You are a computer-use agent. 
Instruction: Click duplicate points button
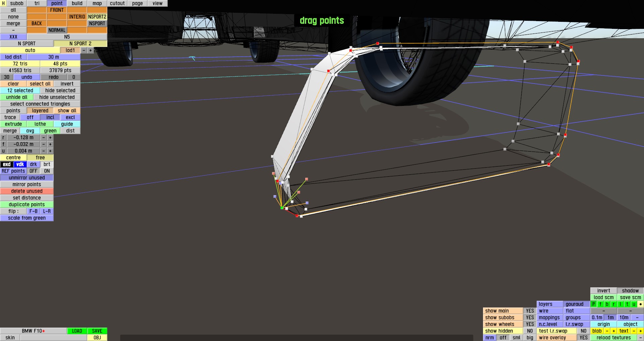pos(27,205)
